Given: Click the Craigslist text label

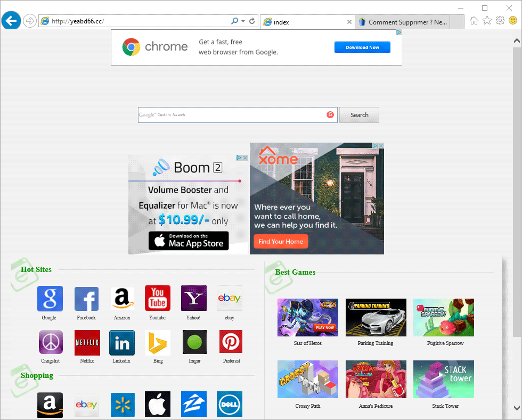Looking at the screenshot, I should pyautogui.click(x=50, y=361).
